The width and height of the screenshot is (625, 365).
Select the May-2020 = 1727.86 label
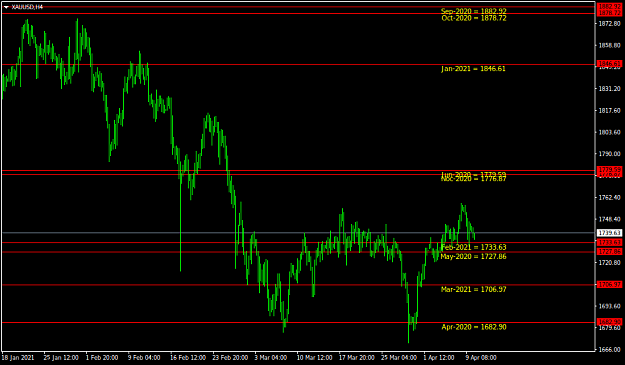tap(474, 257)
